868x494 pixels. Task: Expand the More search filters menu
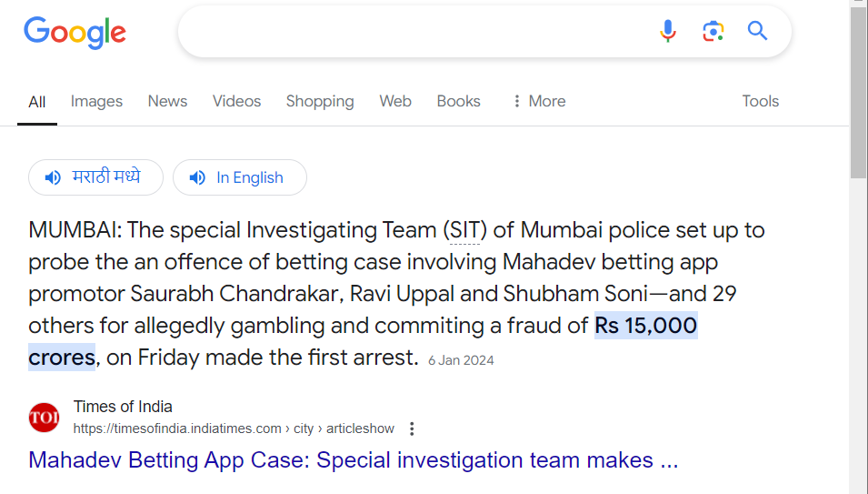click(x=539, y=101)
